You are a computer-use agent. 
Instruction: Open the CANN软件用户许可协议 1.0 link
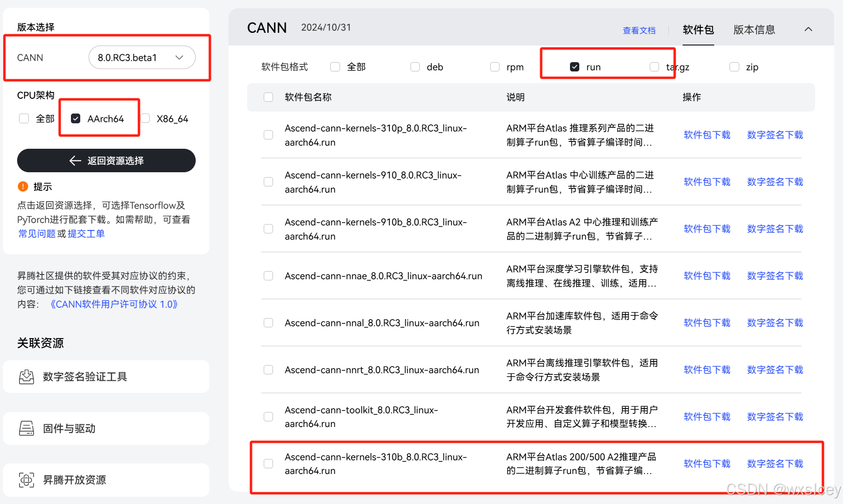coord(114,304)
